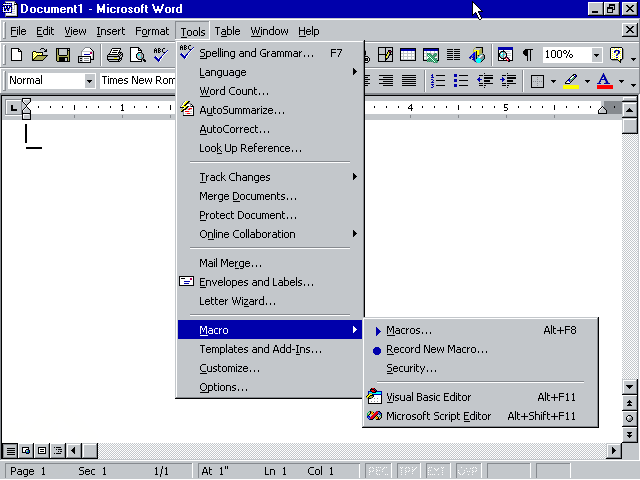Screen dimensions: 640x480
Task: Expand the Track Changes submenu
Action: click(270, 177)
